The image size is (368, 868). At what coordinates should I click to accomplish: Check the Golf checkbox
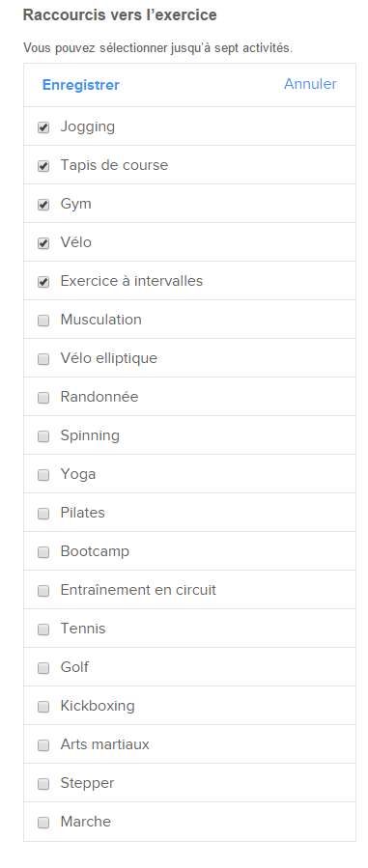click(x=43, y=668)
